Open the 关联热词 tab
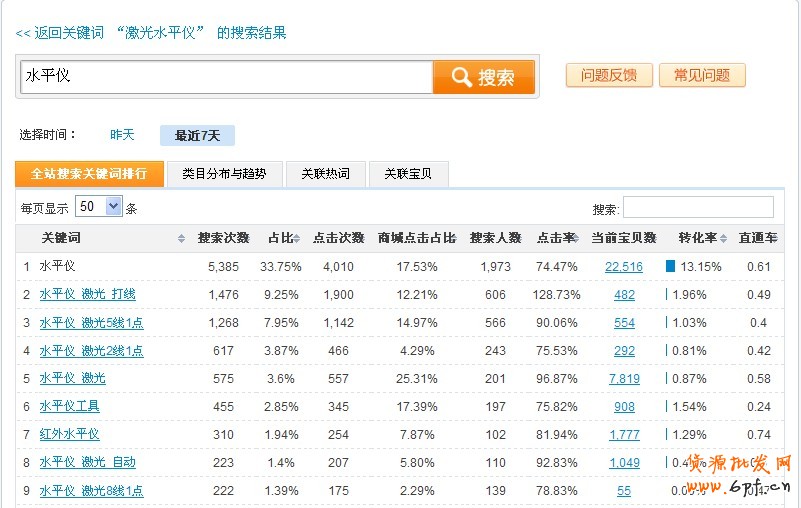801x508 pixels. (325, 174)
